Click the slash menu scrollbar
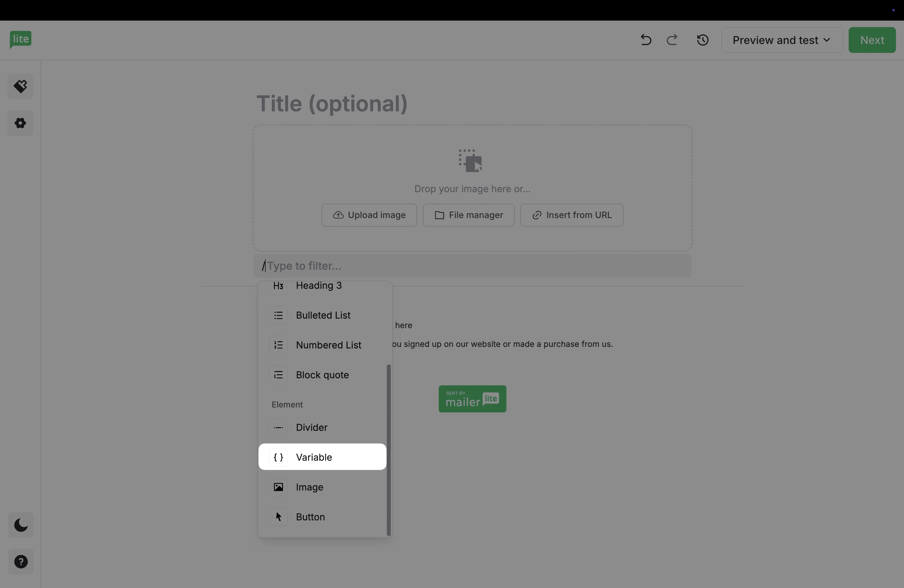Viewport: 904px width, 588px height. coord(388,450)
